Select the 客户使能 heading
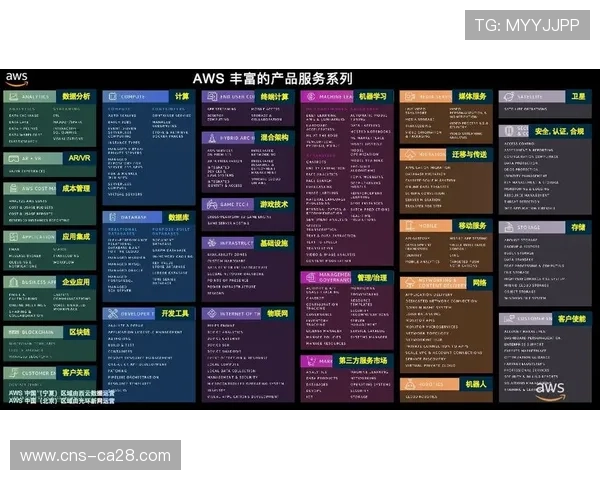The height and width of the screenshot is (480, 600). click(x=571, y=318)
